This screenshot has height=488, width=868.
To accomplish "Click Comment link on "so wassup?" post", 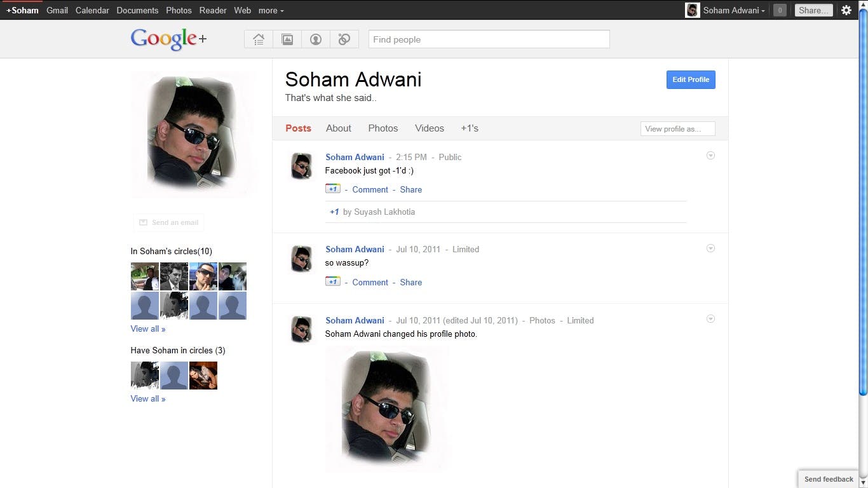I will click(x=370, y=282).
